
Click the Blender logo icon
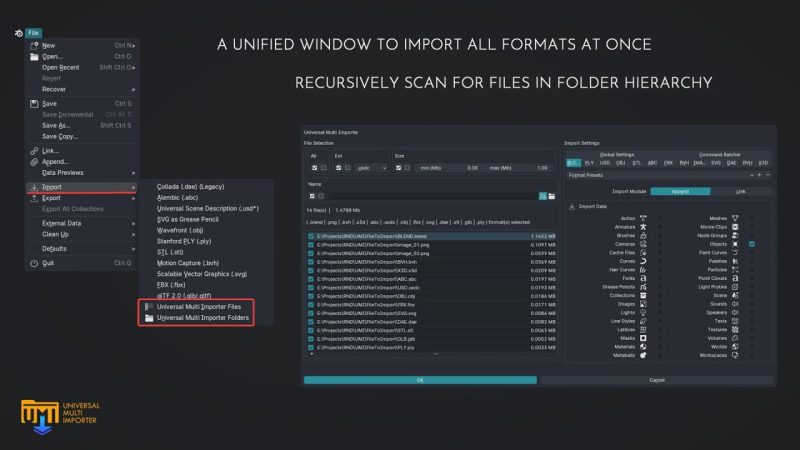point(18,33)
